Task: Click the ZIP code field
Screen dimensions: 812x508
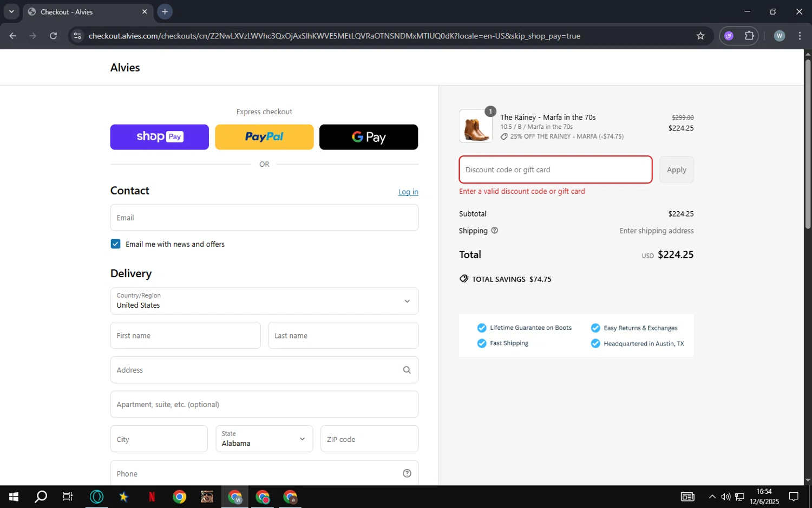Action: pyautogui.click(x=369, y=439)
